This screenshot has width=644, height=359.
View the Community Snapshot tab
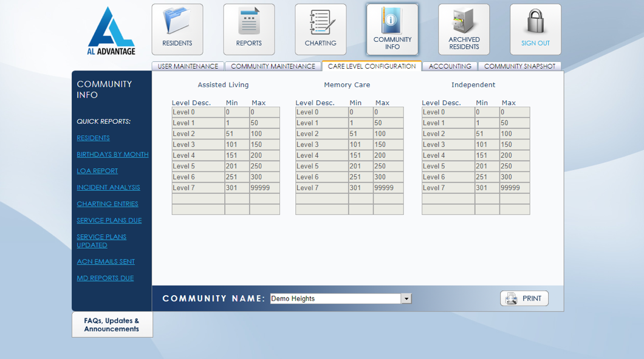520,66
